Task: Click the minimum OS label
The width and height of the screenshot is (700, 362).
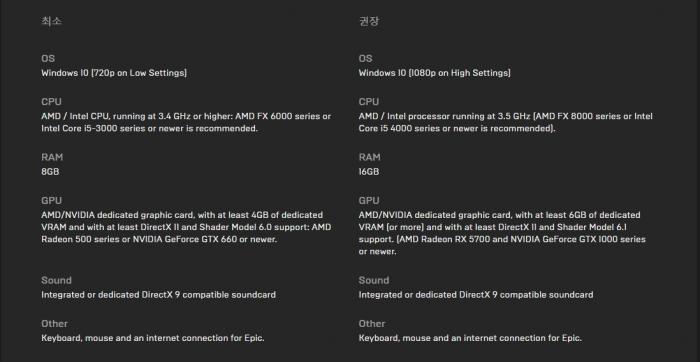Action: click(x=48, y=58)
